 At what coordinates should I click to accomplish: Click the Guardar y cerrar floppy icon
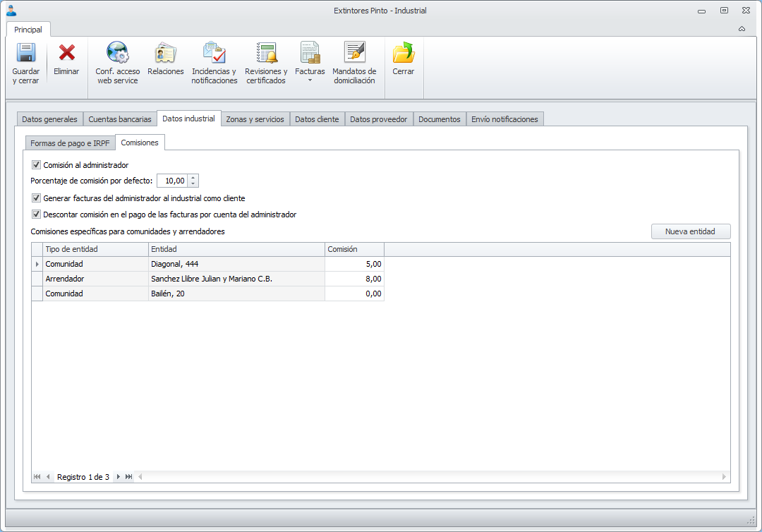[x=26, y=53]
